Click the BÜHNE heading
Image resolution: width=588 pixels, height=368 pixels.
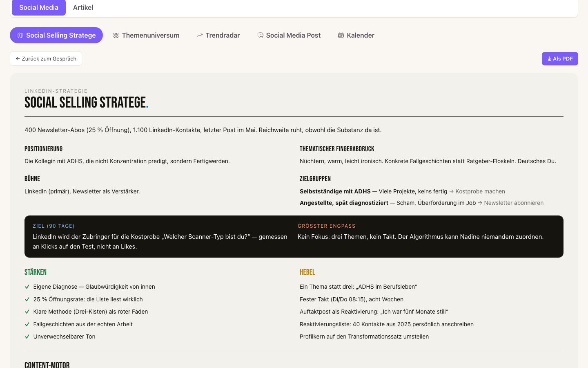coord(32,179)
